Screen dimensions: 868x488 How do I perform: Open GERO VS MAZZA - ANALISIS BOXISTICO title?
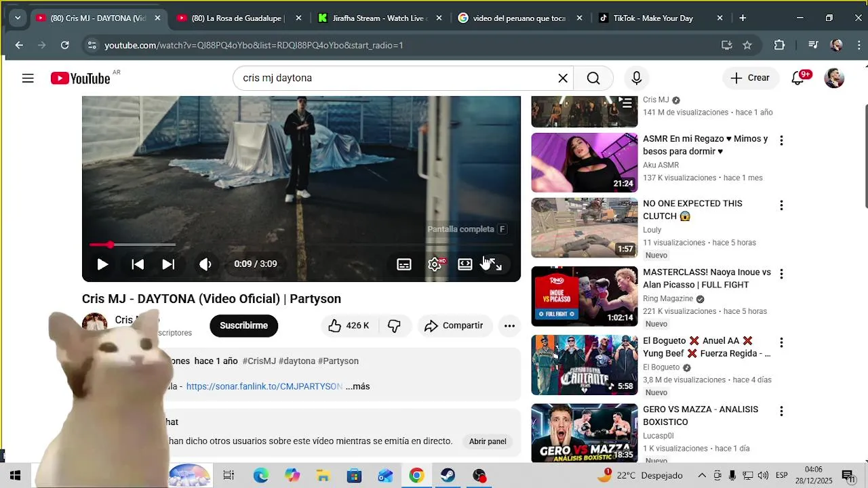[701, 415]
